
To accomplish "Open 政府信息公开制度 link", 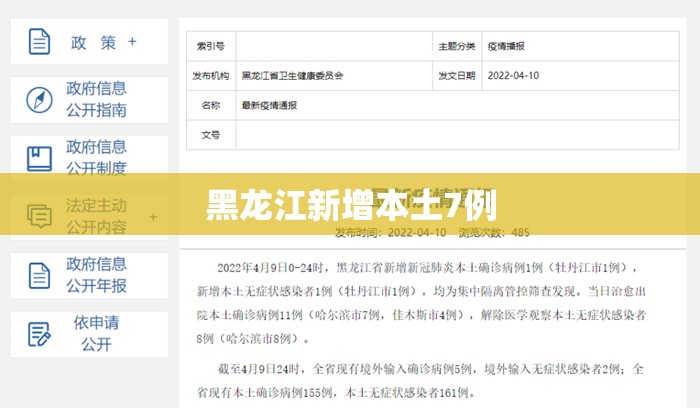I will 96,158.
